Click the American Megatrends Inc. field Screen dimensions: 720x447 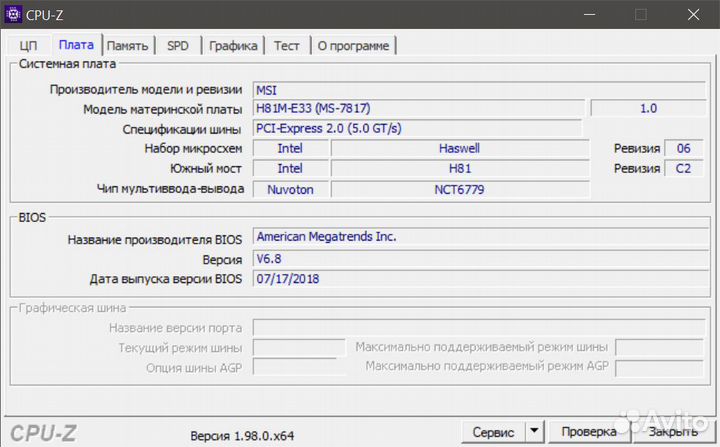tap(480, 237)
